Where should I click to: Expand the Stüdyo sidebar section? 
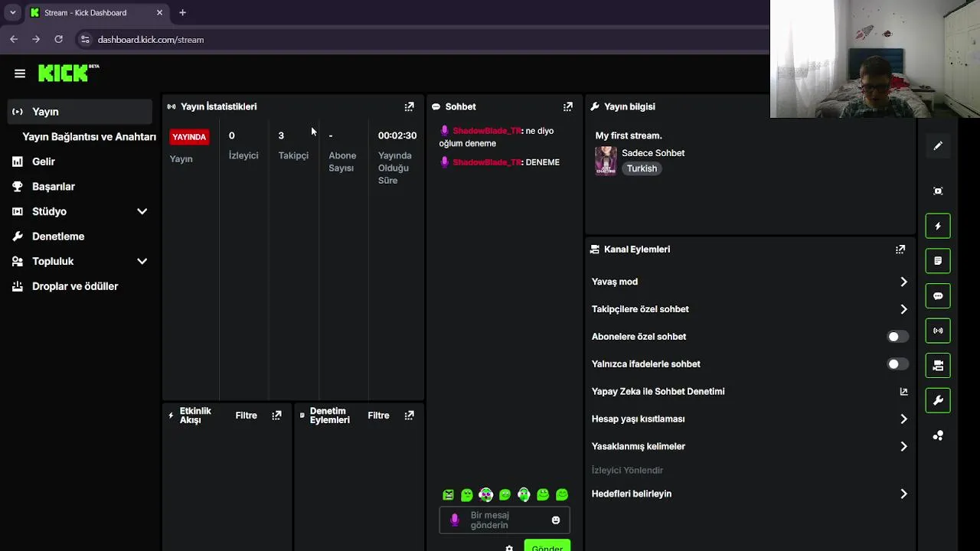pos(142,211)
